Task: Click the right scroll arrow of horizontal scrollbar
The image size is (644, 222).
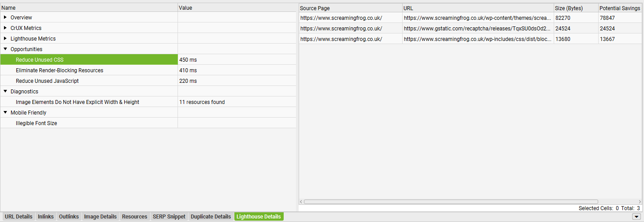Action: click(x=640, y=202)
